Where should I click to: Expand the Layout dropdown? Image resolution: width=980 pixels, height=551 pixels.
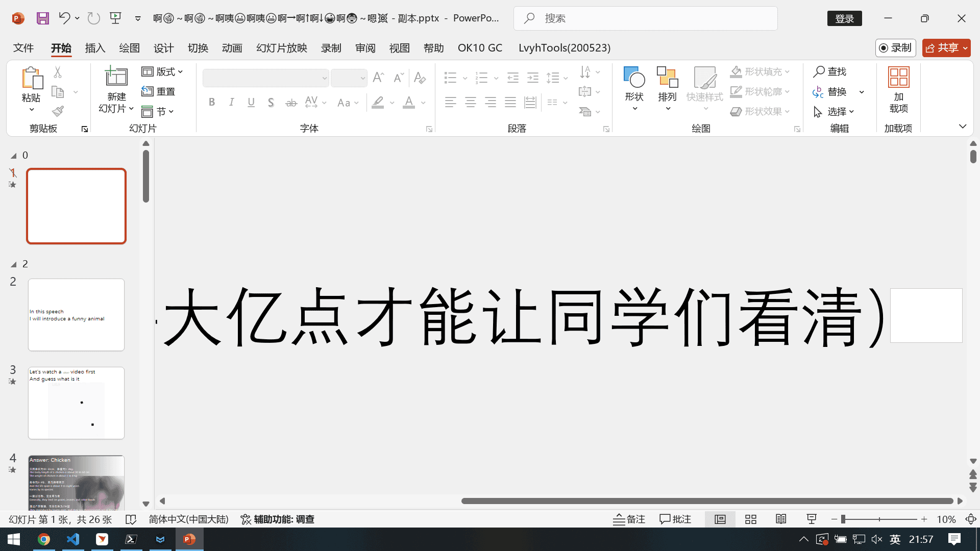pyautogui.click(x=162, y=71)
